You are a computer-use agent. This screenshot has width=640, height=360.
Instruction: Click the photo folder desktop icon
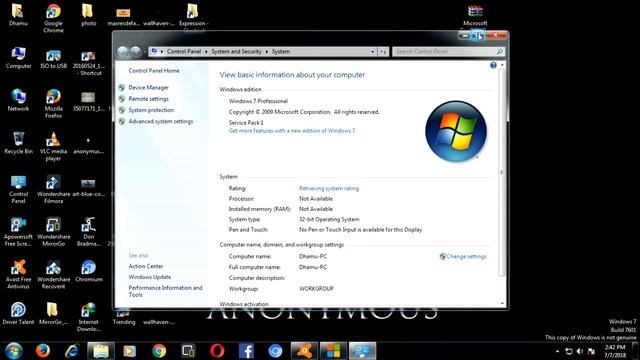tap(88, 15)
